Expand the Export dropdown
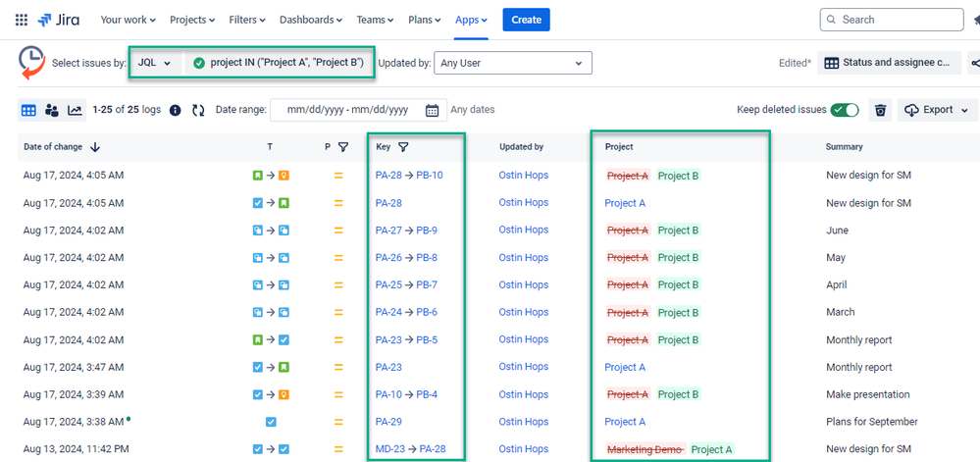The image size is (980, 462). (x=938, y=110)
